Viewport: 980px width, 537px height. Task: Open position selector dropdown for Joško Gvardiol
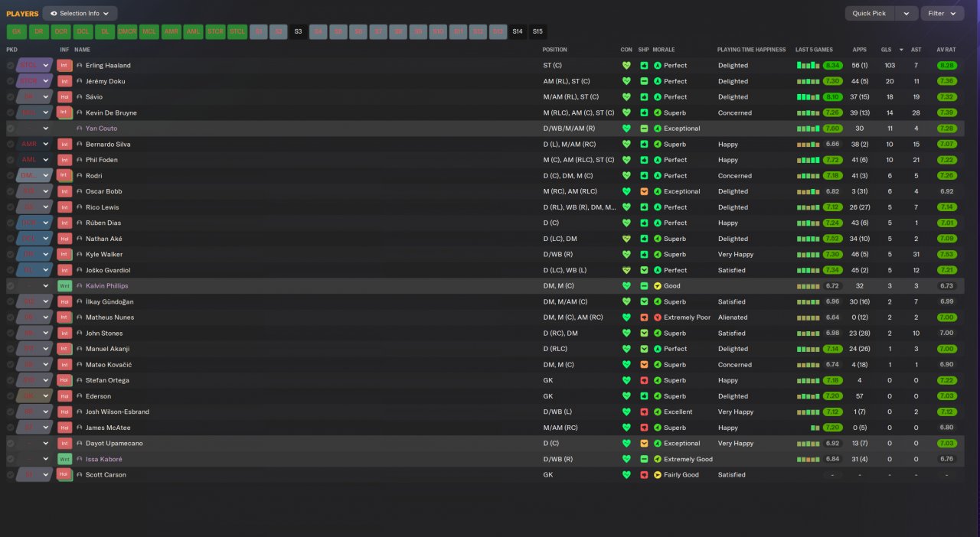46,270
